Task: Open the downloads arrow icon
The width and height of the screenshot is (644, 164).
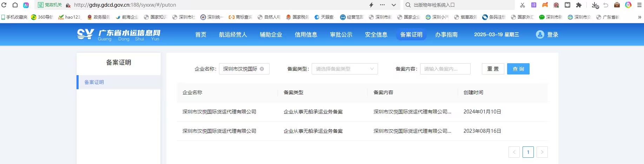Action: point(595,5)
